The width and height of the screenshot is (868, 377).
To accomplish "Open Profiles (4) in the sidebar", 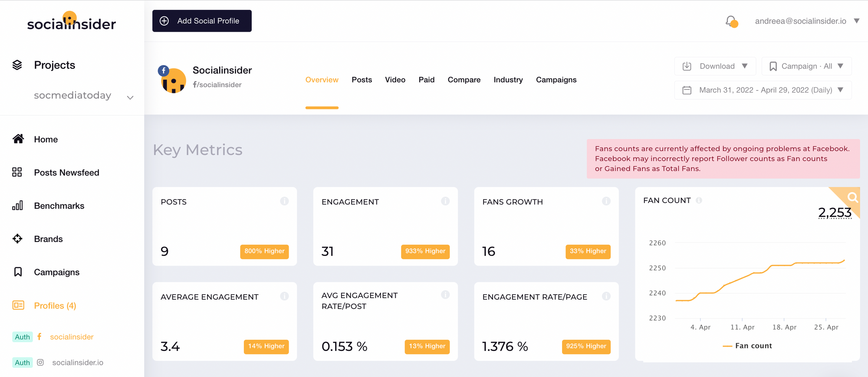I will [x=55, y=306].
